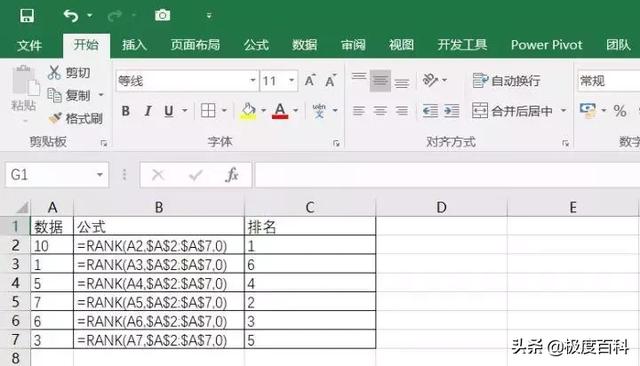The width and height of the screenshot is (640, 366).
Task: Open the font color dropdown arrow
Action: click(296, 111)
